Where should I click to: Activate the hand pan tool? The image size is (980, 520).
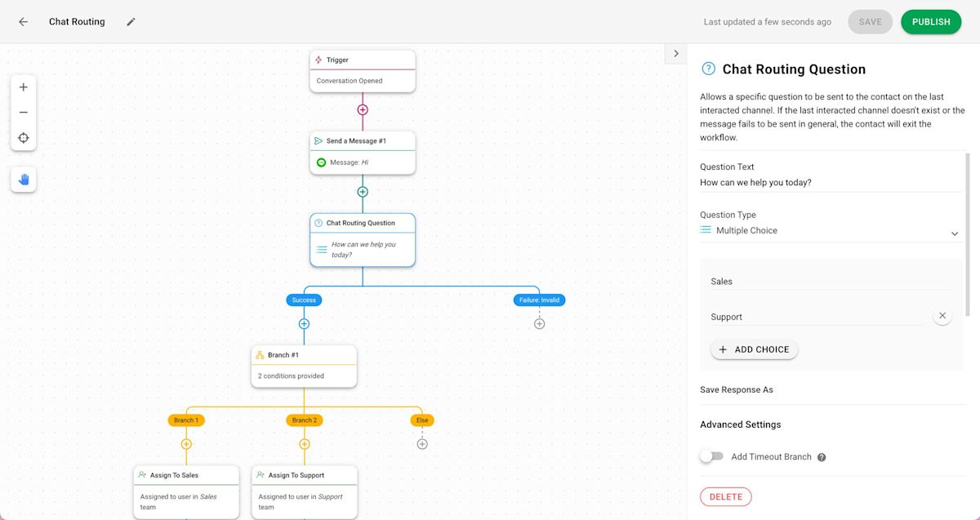pyautogui.click(x=23, y=180)
